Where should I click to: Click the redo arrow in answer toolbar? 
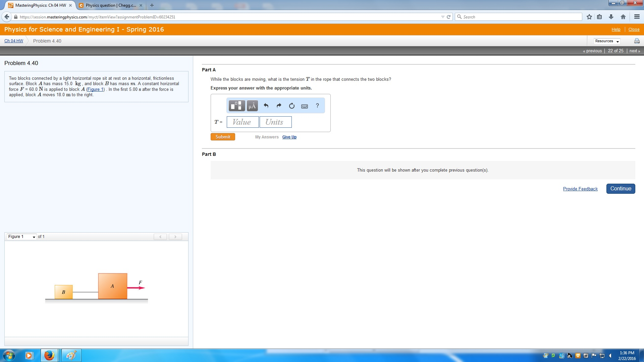[279, 106]
